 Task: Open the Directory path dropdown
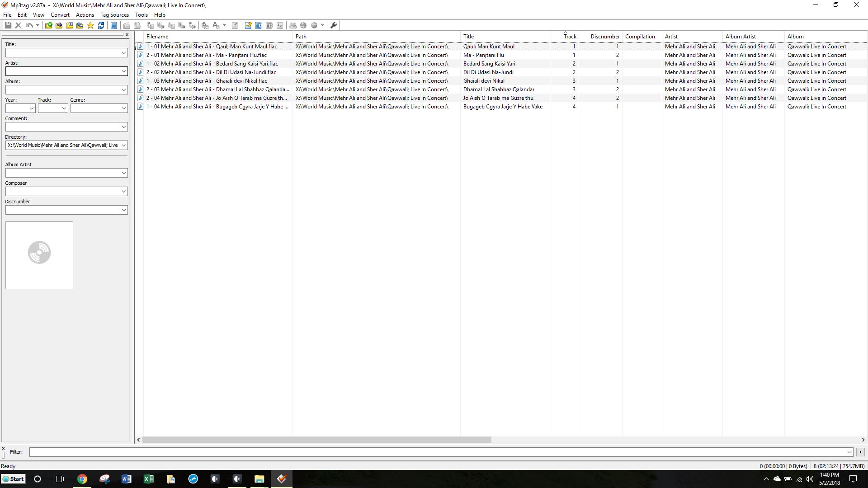(123, 145)
